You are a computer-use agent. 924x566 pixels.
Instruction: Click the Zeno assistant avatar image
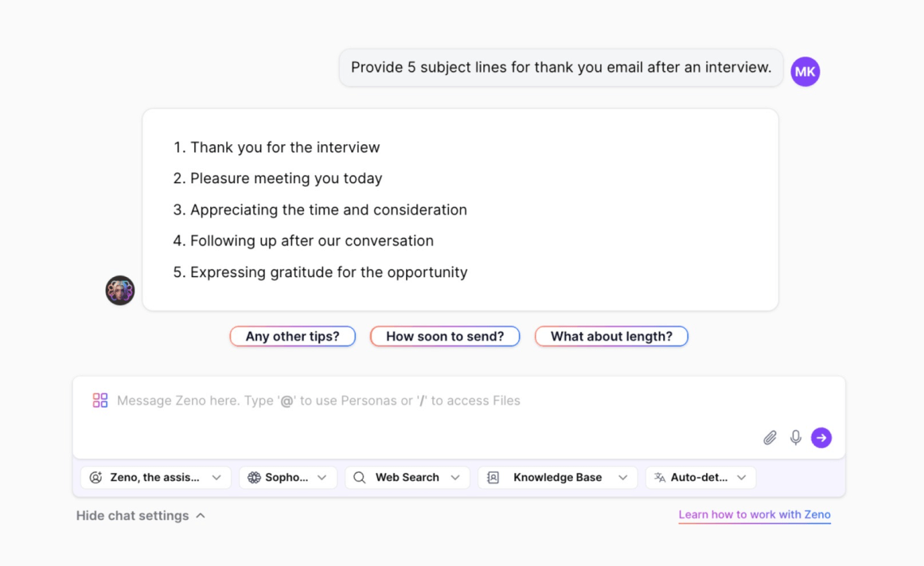click(120, 291)
